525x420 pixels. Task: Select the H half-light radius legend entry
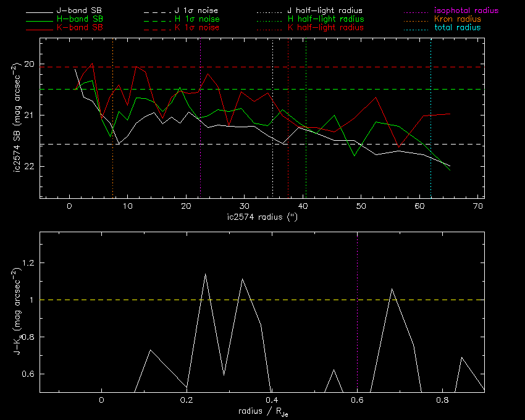click(325, 19)
